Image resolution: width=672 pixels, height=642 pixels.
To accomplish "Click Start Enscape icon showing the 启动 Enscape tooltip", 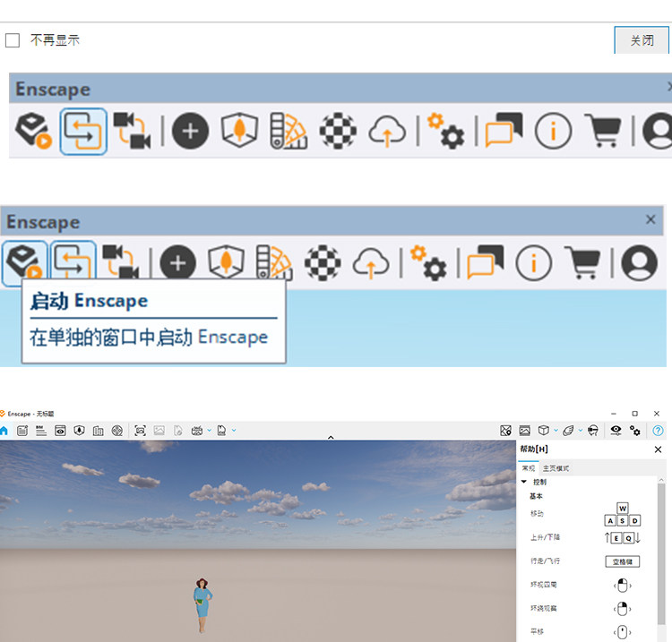I will pos(25,262).
